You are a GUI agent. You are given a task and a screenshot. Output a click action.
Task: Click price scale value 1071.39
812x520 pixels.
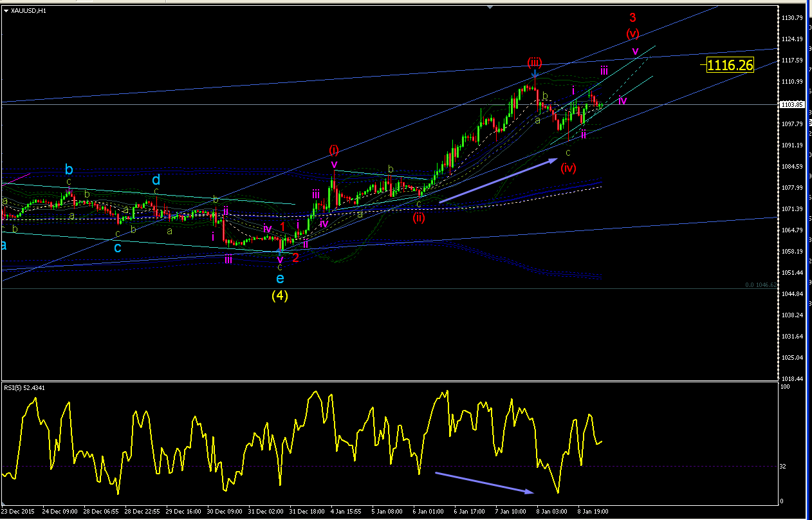point(792,209)
